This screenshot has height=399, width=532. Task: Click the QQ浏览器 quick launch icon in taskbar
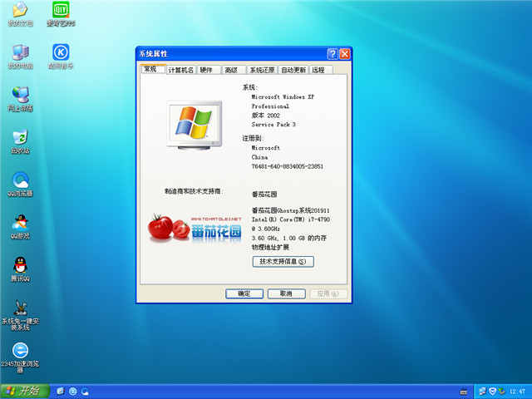[x=85, y=392]
